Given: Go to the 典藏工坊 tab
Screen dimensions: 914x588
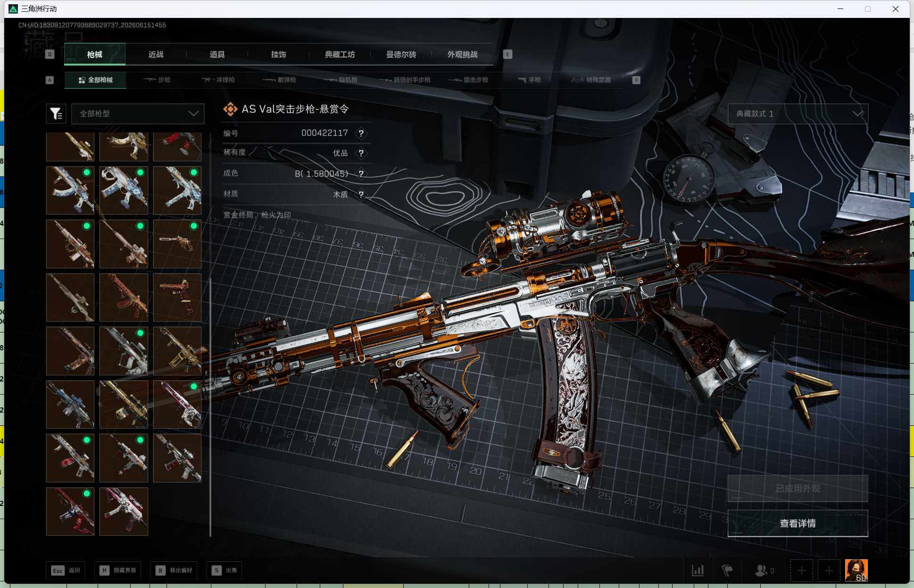Looking at the screenshot, I should pos(340,54).
